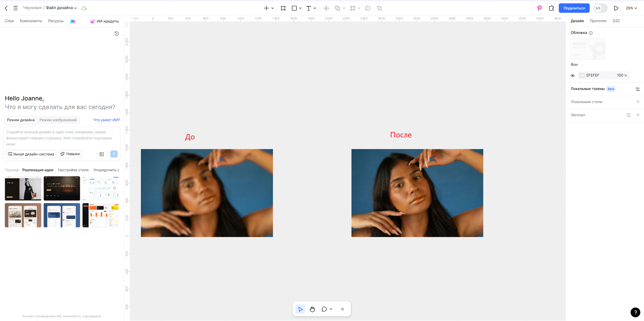Select the Move cursor tool
The height and width of the screenshot is (321, 644).
(x=301, y=309)
